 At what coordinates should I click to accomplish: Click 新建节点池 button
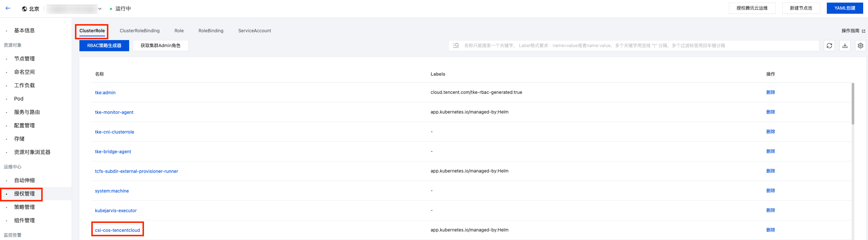point(801,8)
